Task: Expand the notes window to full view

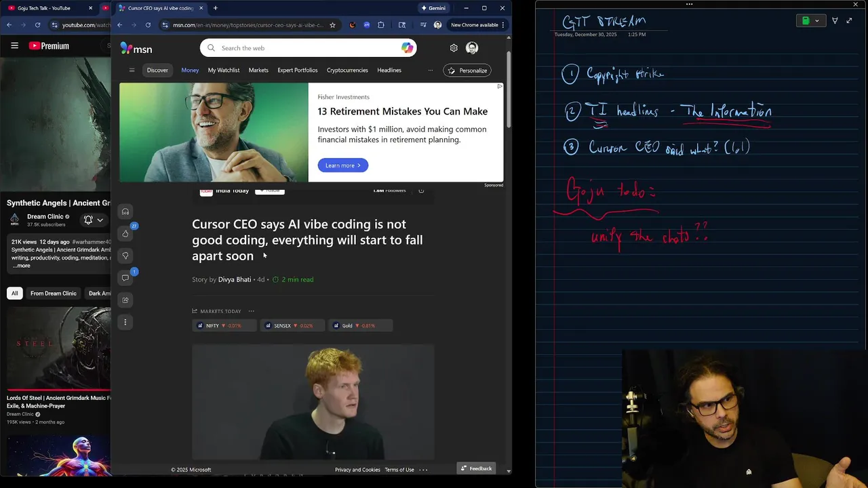Action: click(x=849, y=21)
